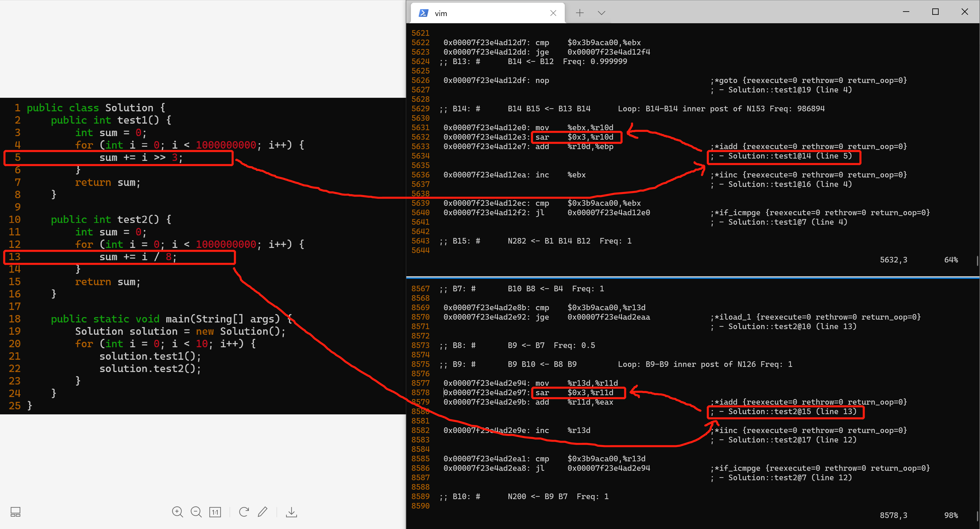The height and width of the screenshot is (529, 980).
Task: Open a new terminal tab
Action: (x=579, y=13)
